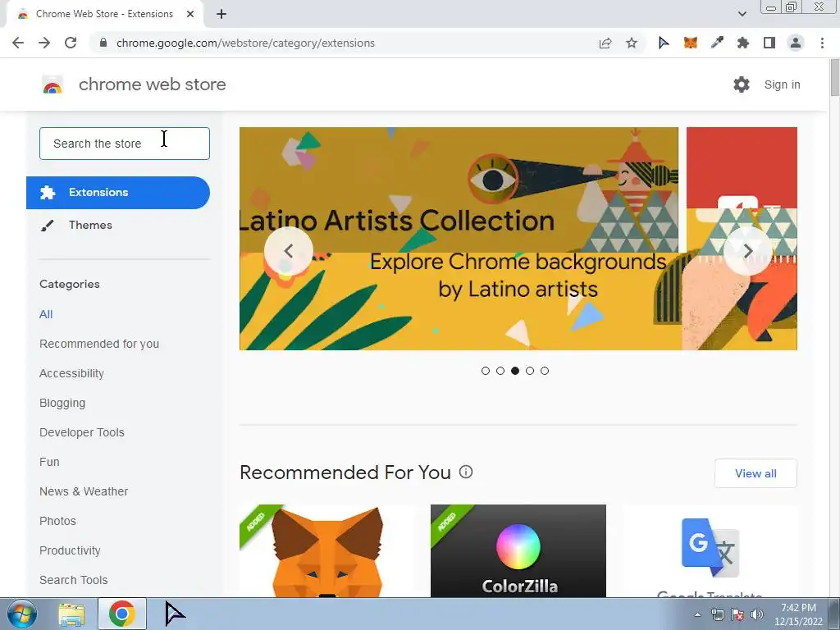Viewport: 840px width, 630px height.
Task: Show hidden system tray icons
Action: pos(697,615)
